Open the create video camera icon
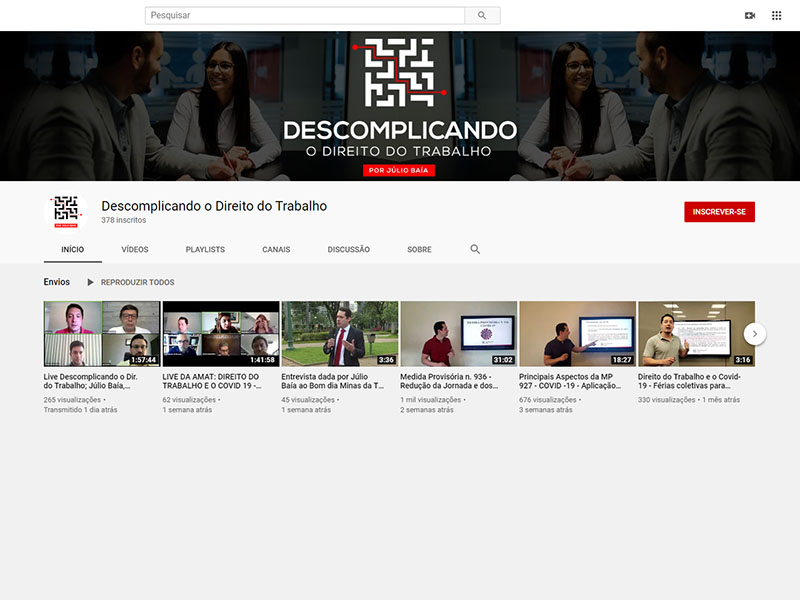 [749, 16]
